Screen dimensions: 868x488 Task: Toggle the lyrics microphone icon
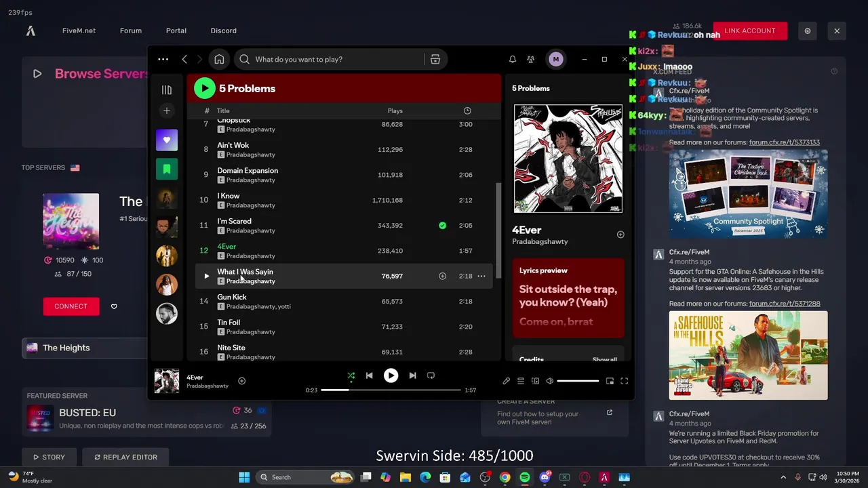point(506,381)
